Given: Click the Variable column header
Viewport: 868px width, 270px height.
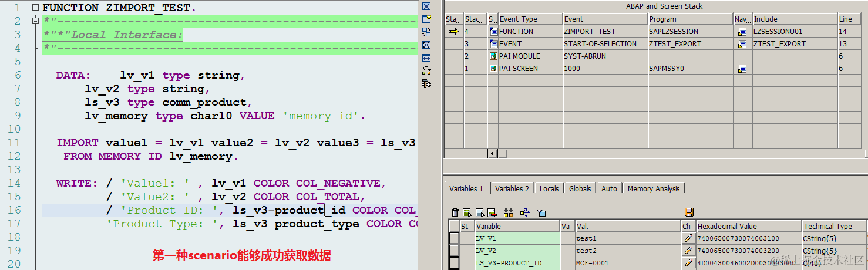Looking at the screenshot, I should click(x=517, y=226).
